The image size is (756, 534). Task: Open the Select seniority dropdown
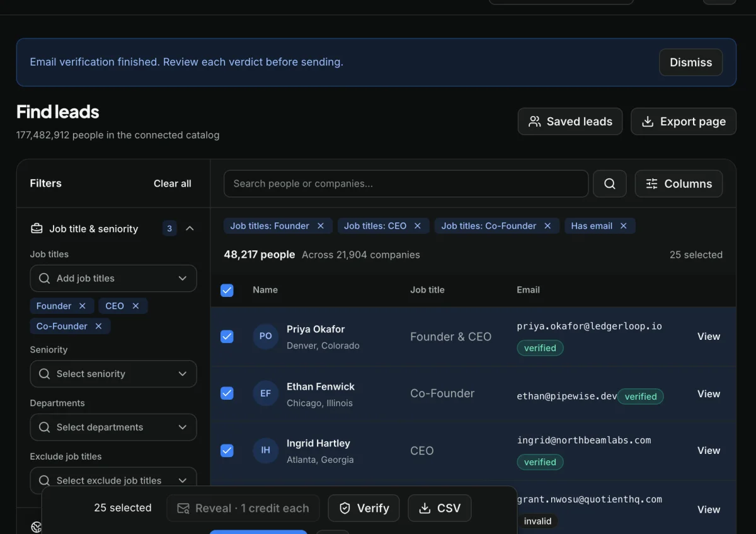pos(113,374)
